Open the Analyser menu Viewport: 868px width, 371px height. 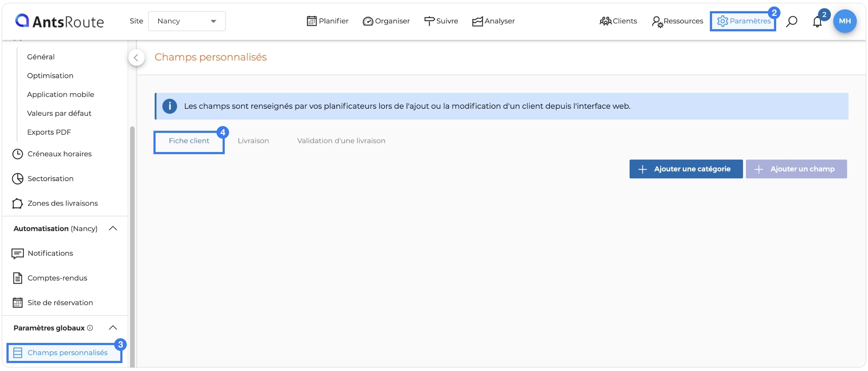(493, 21)
